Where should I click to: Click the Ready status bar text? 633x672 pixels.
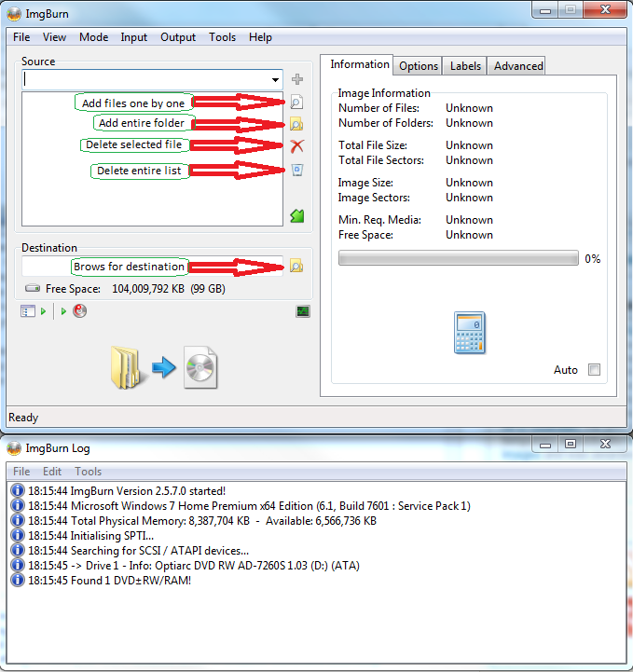23,417
